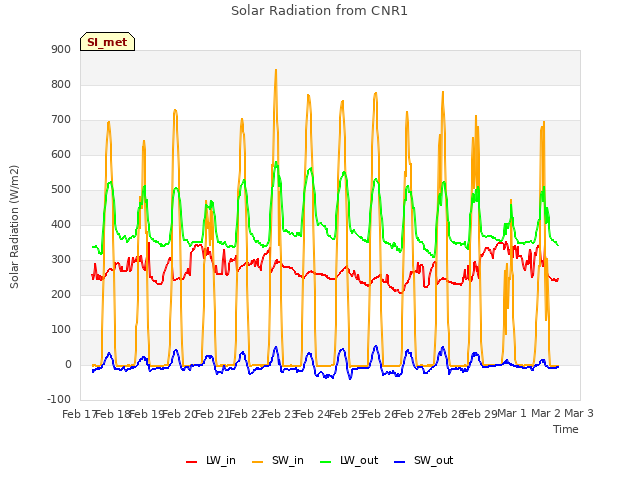The height and width of the screenshot is (480, 640).
Task: Toggle the SW_in legend entry
Action: tap(278, 460)
